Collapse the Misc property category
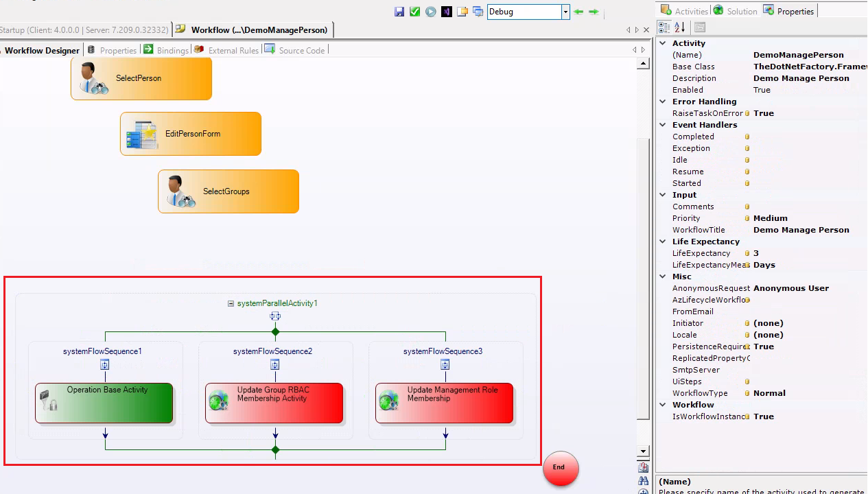 663,277
